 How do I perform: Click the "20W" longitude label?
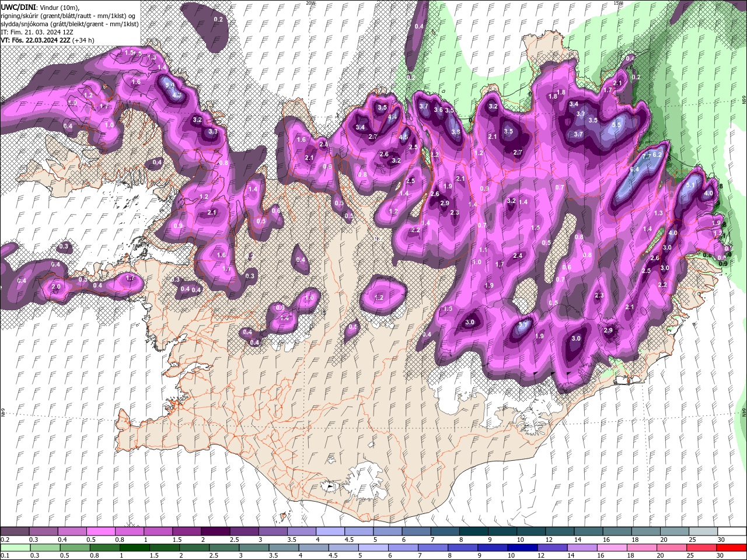pos(310,3)
